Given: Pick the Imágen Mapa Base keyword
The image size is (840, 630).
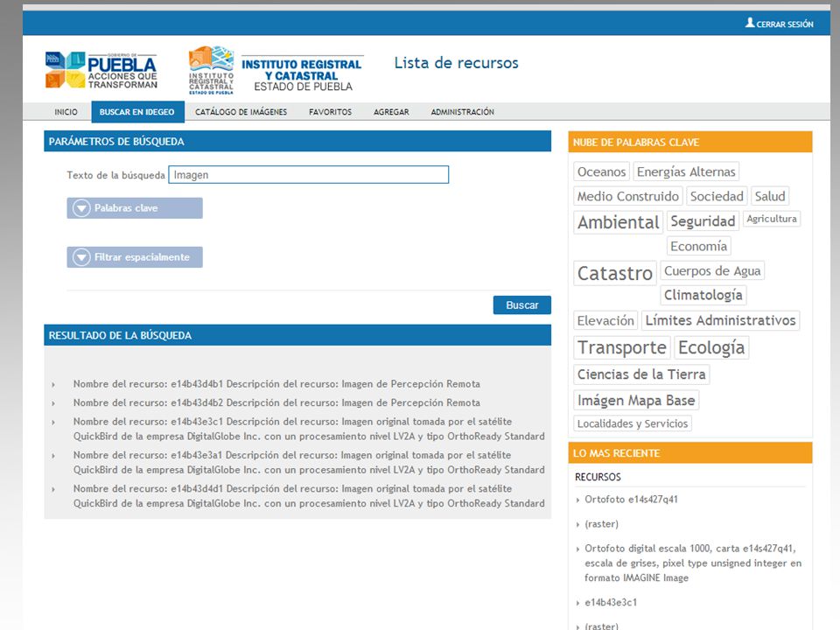Looking at the screenshot, I should [636, 400].
